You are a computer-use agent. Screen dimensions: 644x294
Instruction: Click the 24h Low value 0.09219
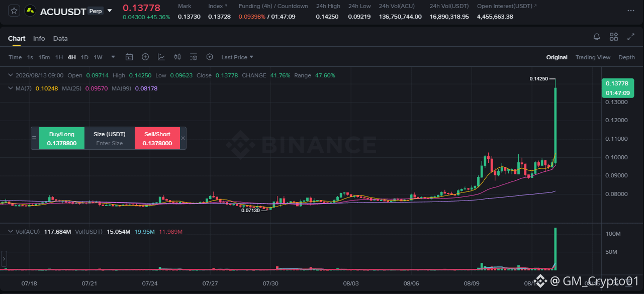click(x=359, y=17)
